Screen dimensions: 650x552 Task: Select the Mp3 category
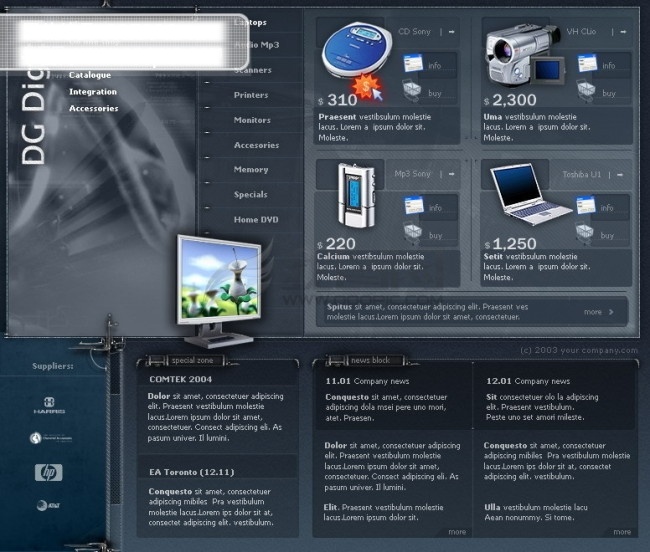(x=257, y=45)
